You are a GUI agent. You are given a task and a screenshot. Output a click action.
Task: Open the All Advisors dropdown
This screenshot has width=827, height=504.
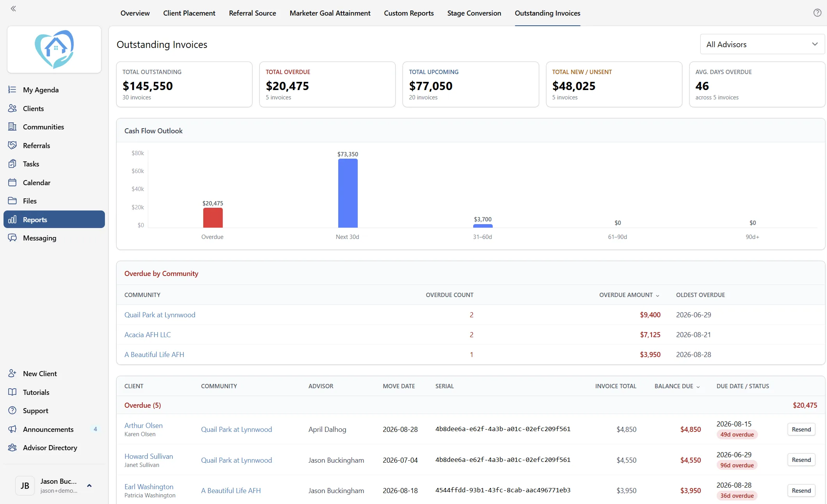(762, 44)
